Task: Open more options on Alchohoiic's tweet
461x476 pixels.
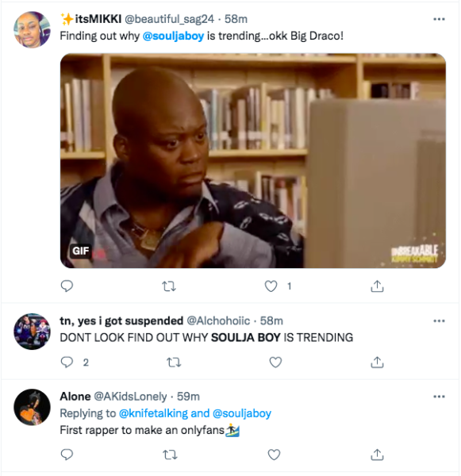Action: click(439, 321)
